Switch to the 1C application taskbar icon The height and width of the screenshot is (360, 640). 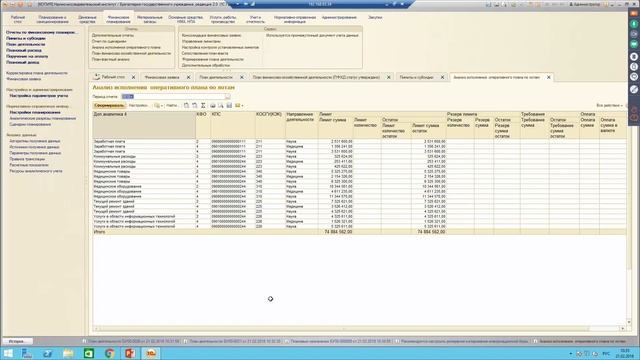point(151,353)
